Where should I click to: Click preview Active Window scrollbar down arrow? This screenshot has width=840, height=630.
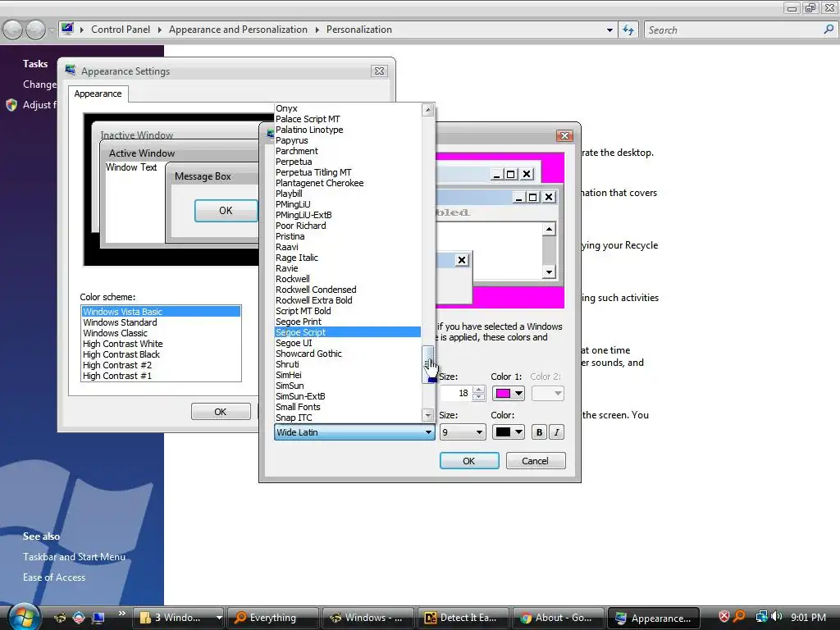549,272
